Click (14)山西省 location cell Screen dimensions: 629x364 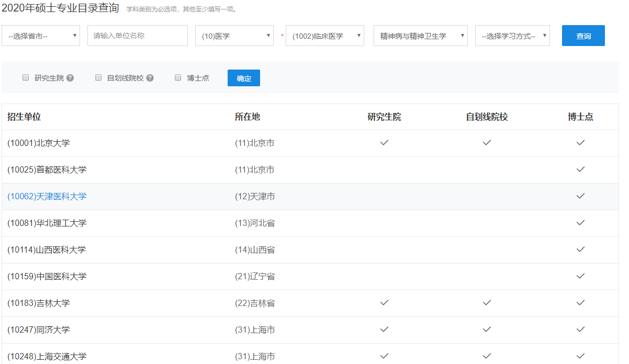[x=255, y=249]
